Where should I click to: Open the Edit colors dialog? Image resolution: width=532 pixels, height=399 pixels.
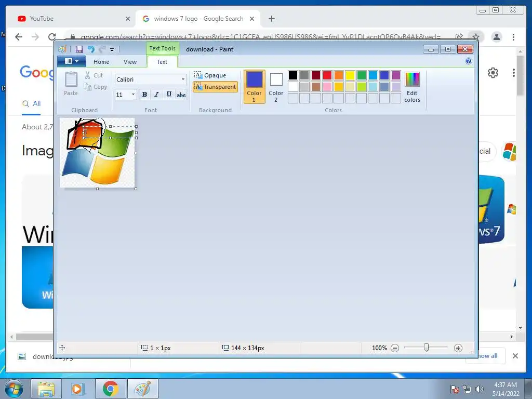[412, 87]
